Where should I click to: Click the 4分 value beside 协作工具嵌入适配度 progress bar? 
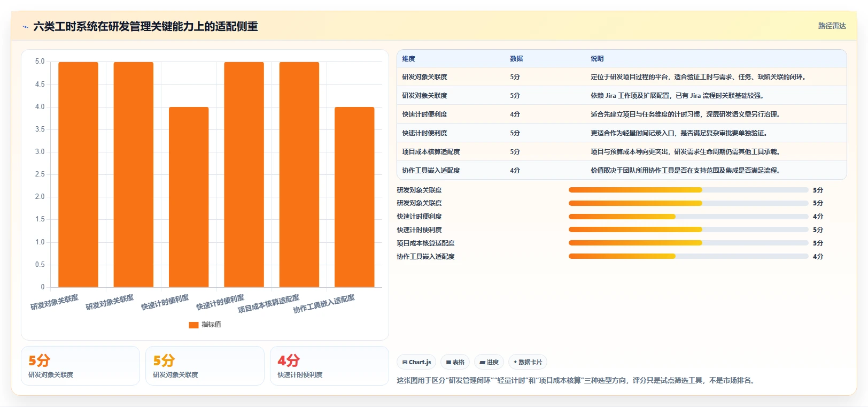818,257
